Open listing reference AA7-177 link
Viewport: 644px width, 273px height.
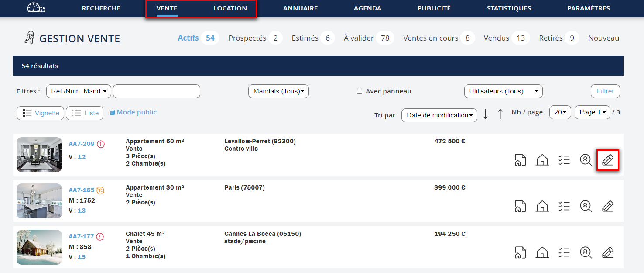81,236
